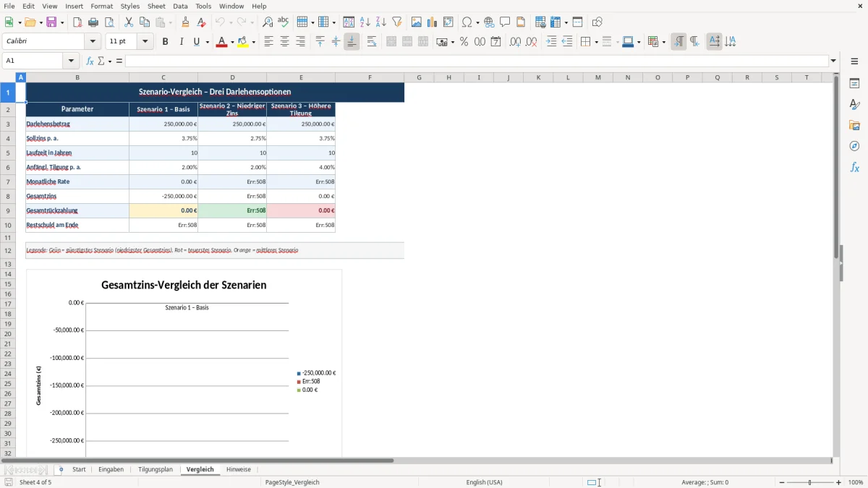Toggle the AutoFilter funnel icon
Image resolution: width=868 pixels, height=488 pixels.
397,22
